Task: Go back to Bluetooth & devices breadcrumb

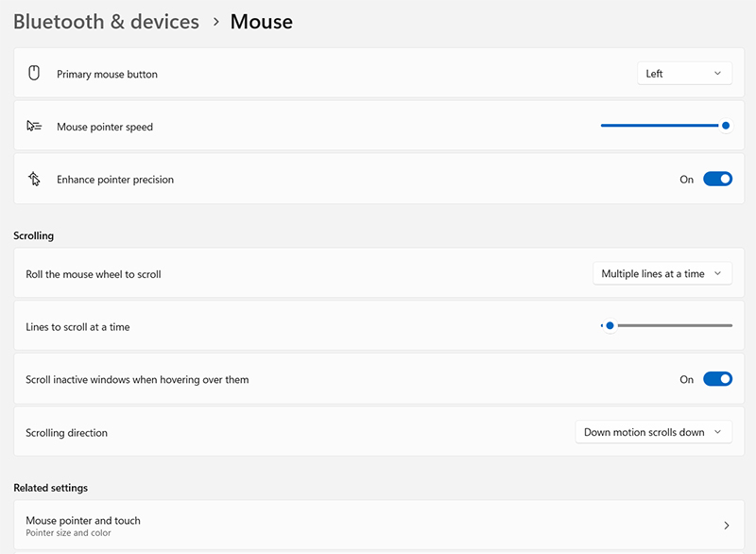Action: [106, 22]
